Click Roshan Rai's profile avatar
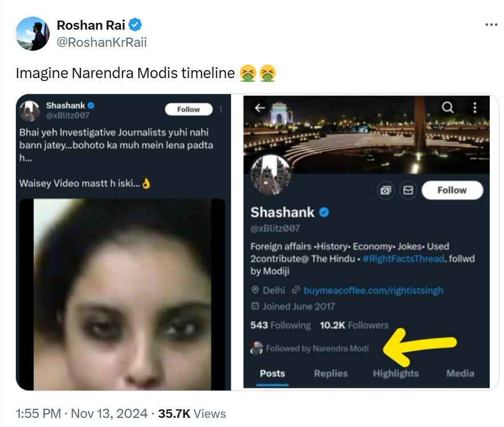 coord(32,34)
